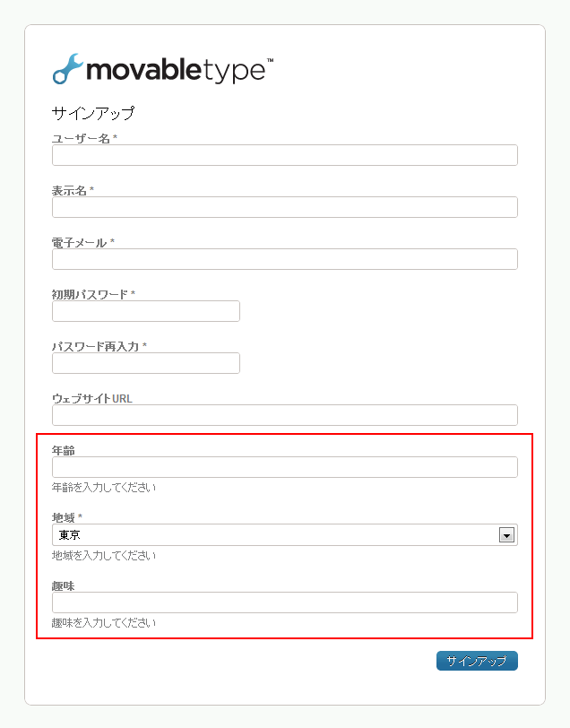570x728 pixels.
Task: Select the 電子メール input field
Action: coord(284,259)
